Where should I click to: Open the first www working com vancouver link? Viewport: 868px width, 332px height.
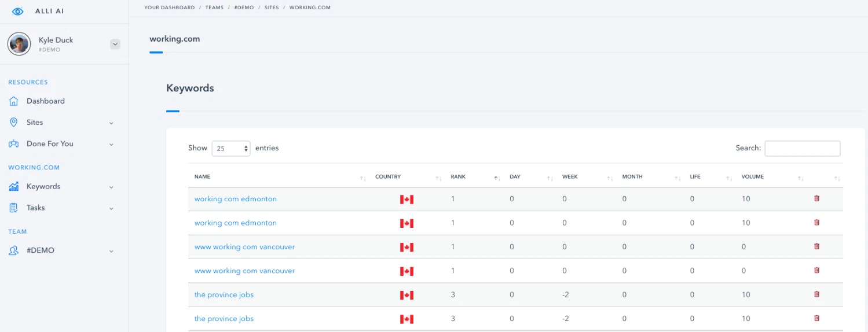[x=244, y=247]
